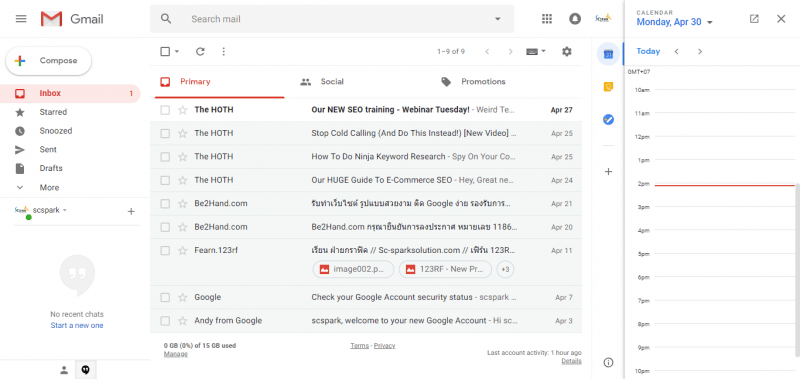The image size is (800, 383).
Task: Select the Fearn.123rf email checkbox
Action: point(165,250)
